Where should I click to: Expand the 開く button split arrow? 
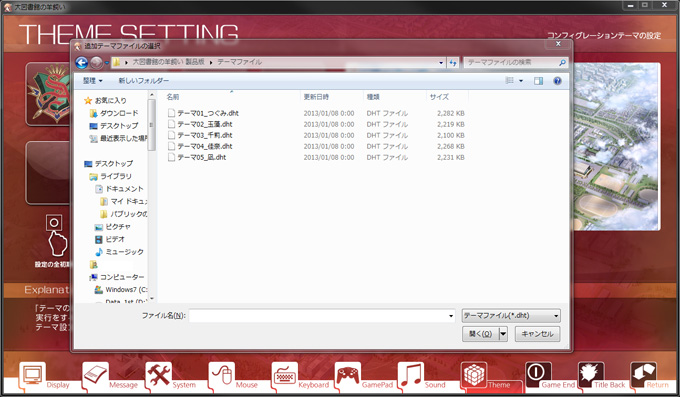(x=503, y=334)
